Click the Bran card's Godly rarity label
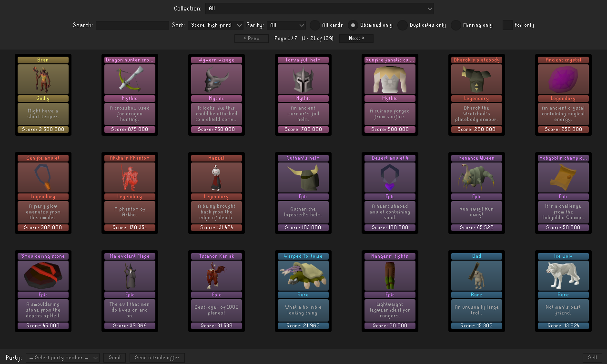 43,99
